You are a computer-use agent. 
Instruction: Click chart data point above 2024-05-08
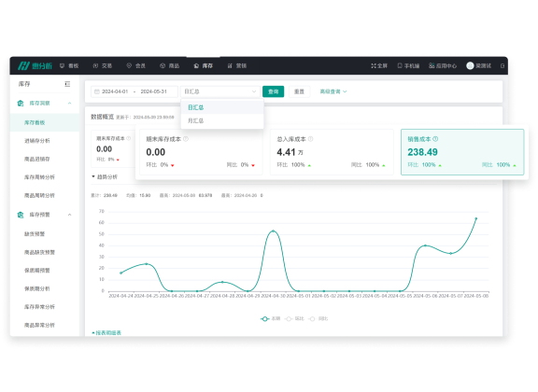click(x=476, y=218)
